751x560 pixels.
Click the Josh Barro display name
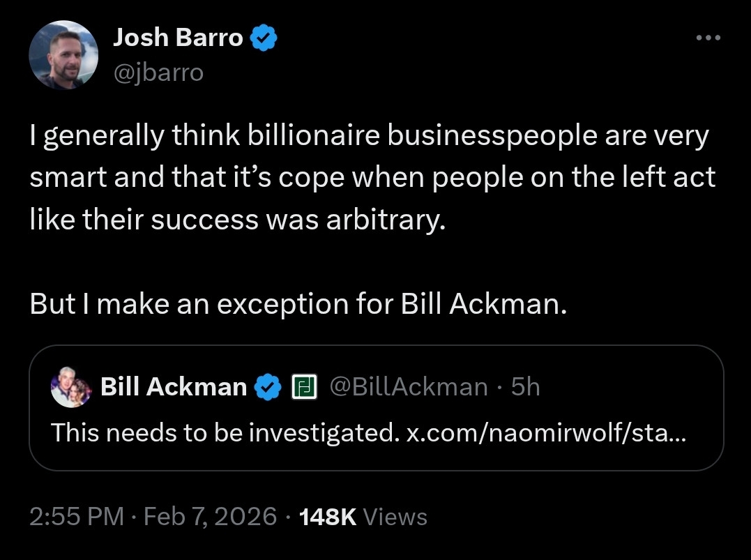178,38
